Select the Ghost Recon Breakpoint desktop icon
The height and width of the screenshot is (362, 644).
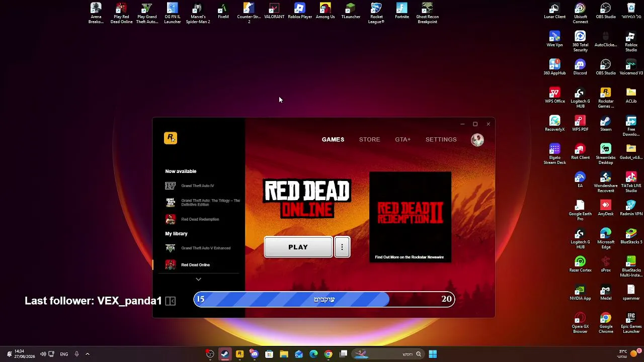tap(427, 14)
